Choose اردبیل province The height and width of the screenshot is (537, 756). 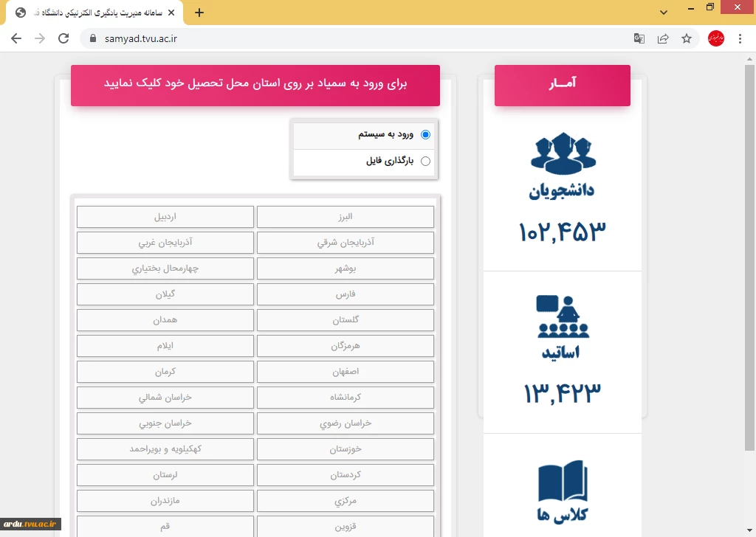coord(165,217)
